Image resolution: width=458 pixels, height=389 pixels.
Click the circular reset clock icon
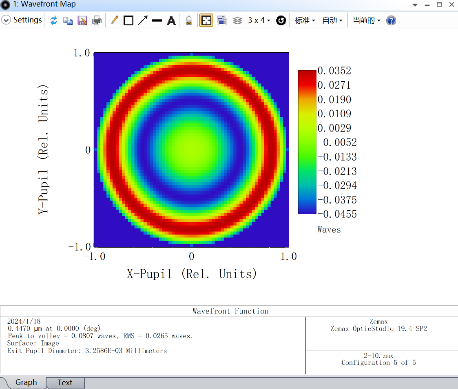[281, 21]
